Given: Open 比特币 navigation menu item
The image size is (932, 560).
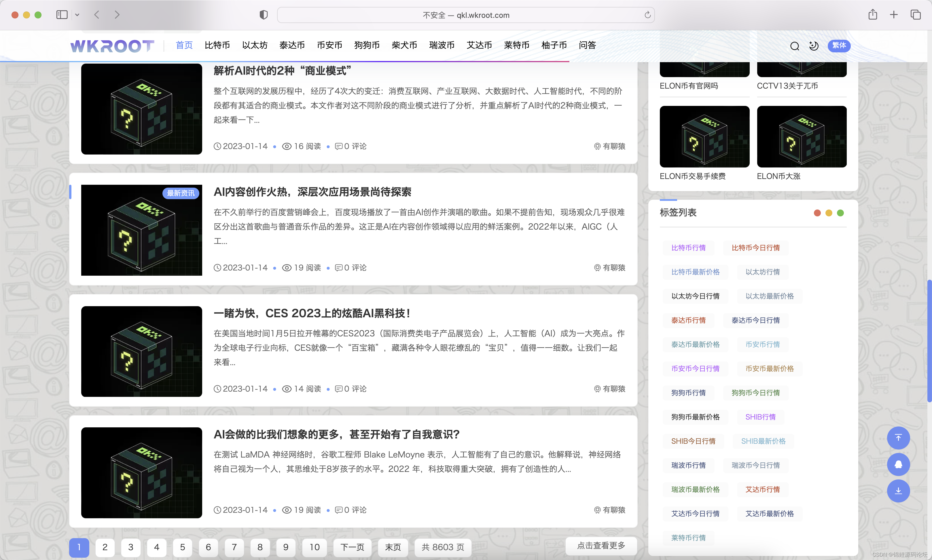Looking at the screenshot, I should [x=217, y=45].
